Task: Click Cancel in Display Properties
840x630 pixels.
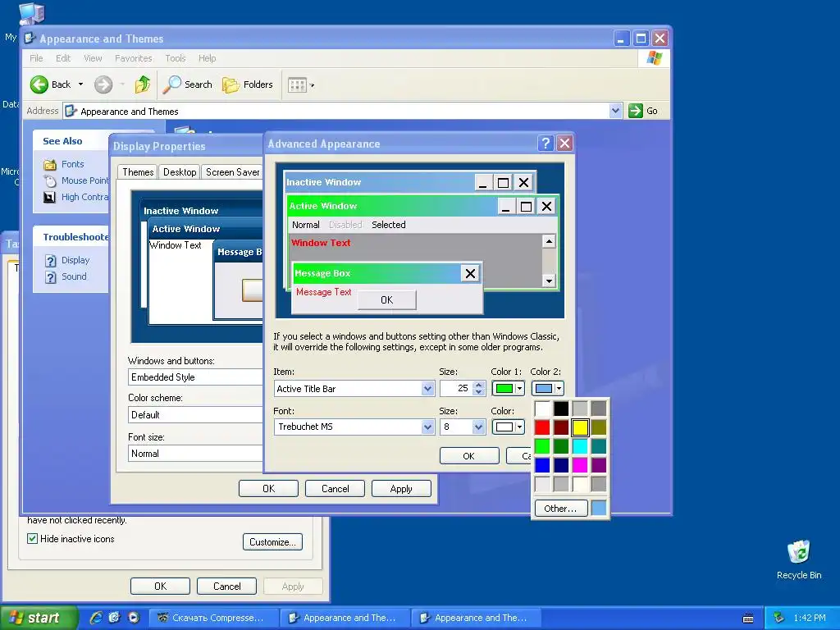Action: click(x=335, y=489)
